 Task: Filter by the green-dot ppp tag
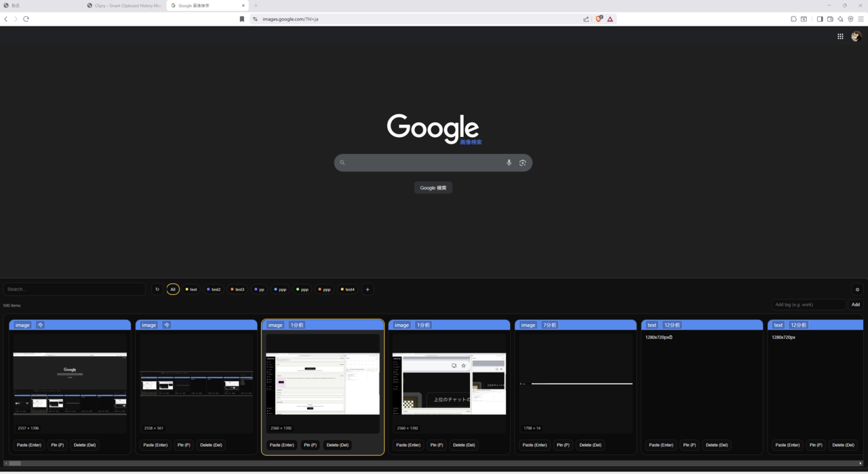(302, 290)
